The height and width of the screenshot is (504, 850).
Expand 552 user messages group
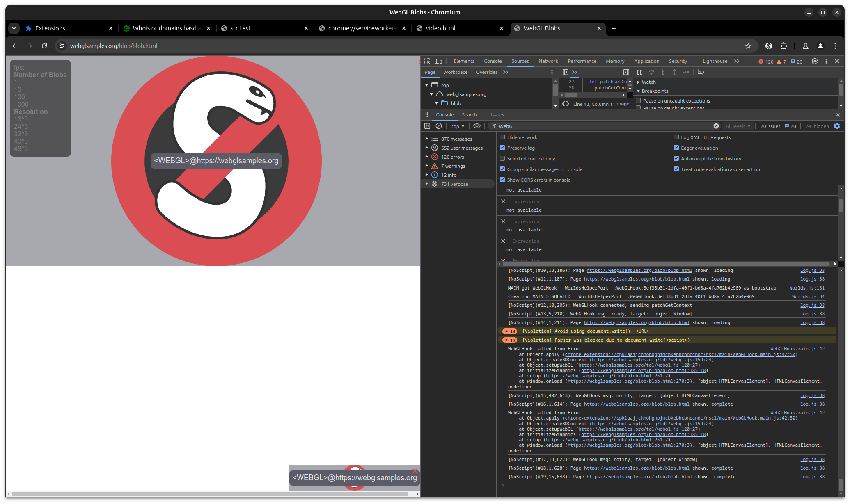(426, 148)
